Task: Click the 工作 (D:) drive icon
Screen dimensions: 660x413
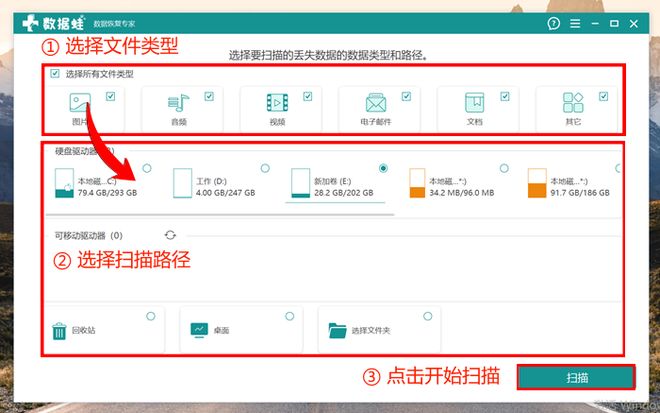Action: coord(182,183)
